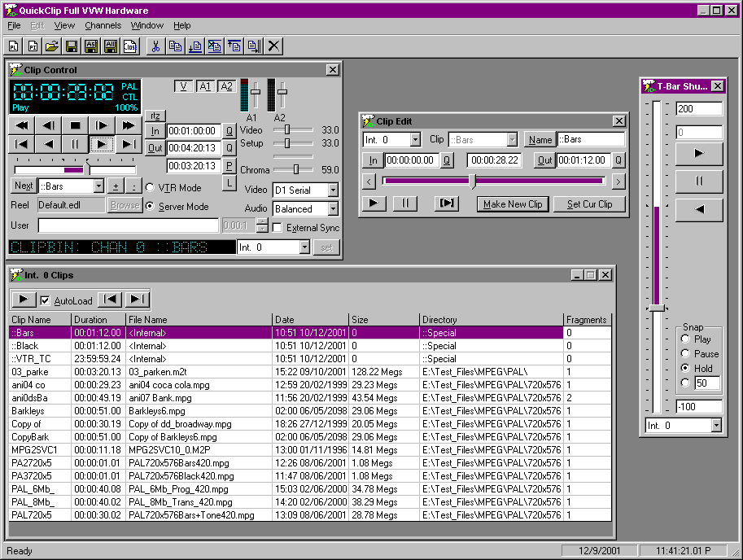The width and height of the screenshot is (743, 560).
Task: Click the T-Bar field showing 200
Action: 699,108
